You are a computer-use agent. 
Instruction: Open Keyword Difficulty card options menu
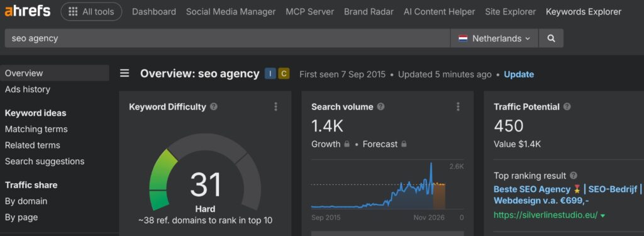click(275, 107)
